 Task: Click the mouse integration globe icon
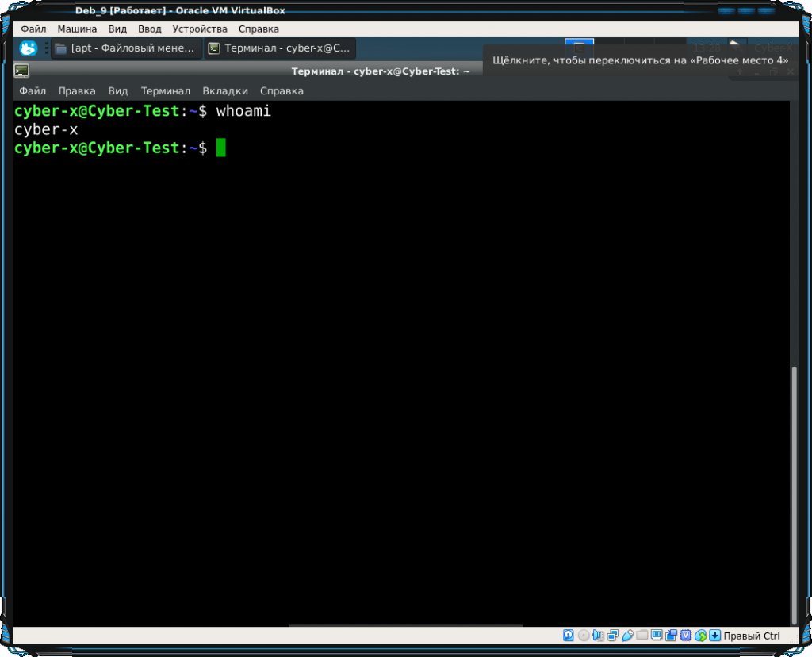[701, 636]
